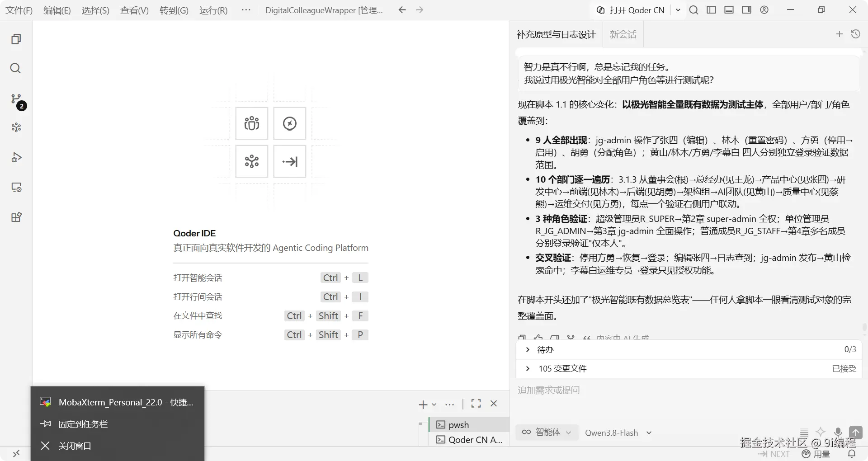Open the 选择(S) menu

click(x=95, y=10)
